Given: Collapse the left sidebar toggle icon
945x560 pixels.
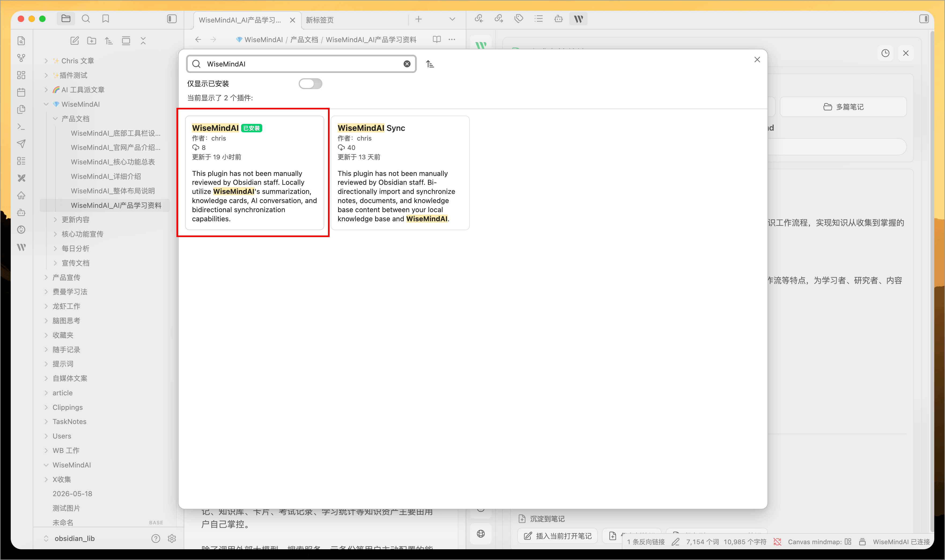Looking at the screenshot, I should click(172, 19).
